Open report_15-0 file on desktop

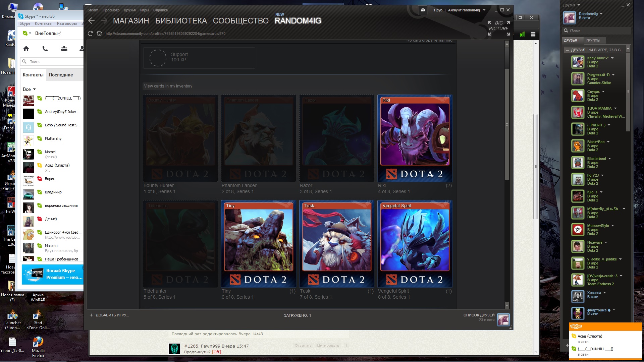[12, 345]
